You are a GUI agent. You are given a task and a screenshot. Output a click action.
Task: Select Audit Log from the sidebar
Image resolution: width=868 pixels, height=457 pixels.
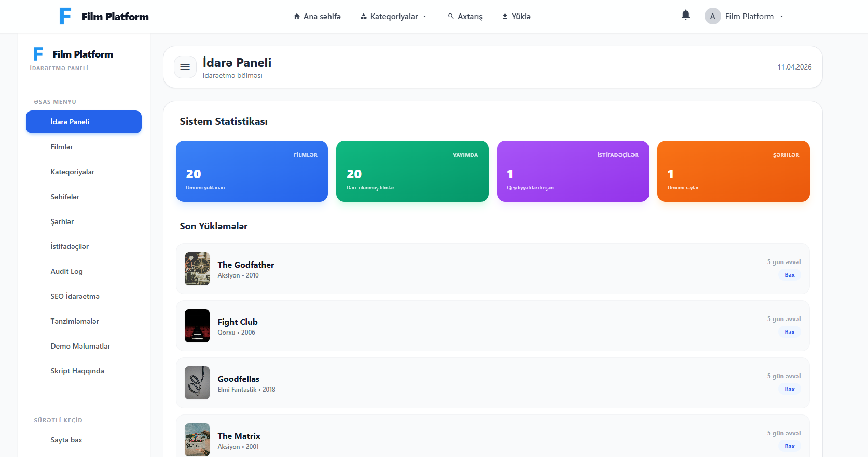coord(66,271)
